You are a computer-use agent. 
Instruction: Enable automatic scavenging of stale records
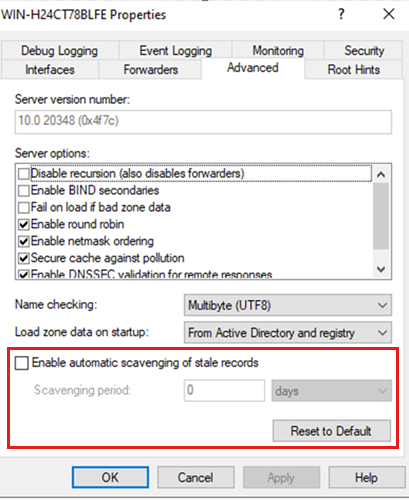22,363
